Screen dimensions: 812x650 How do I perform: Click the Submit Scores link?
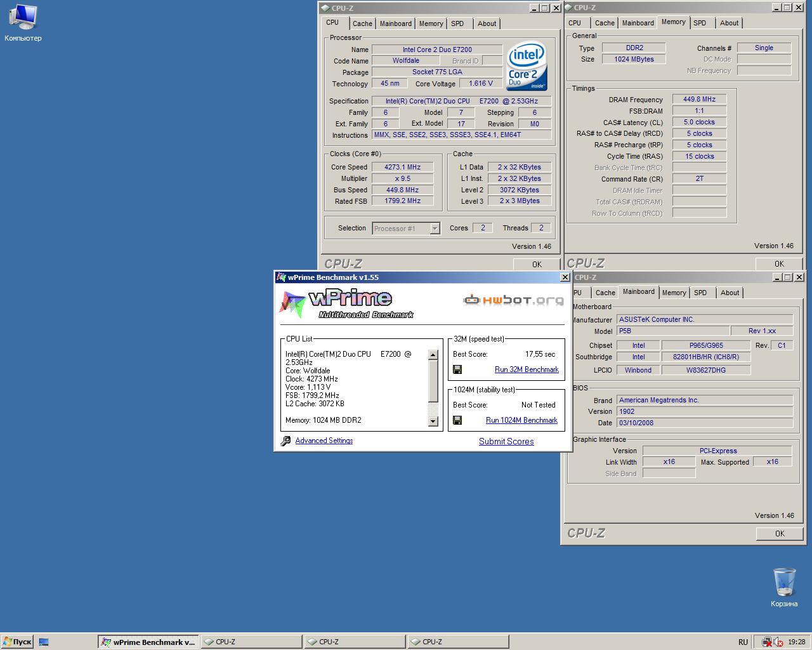(x=506, y=441)
